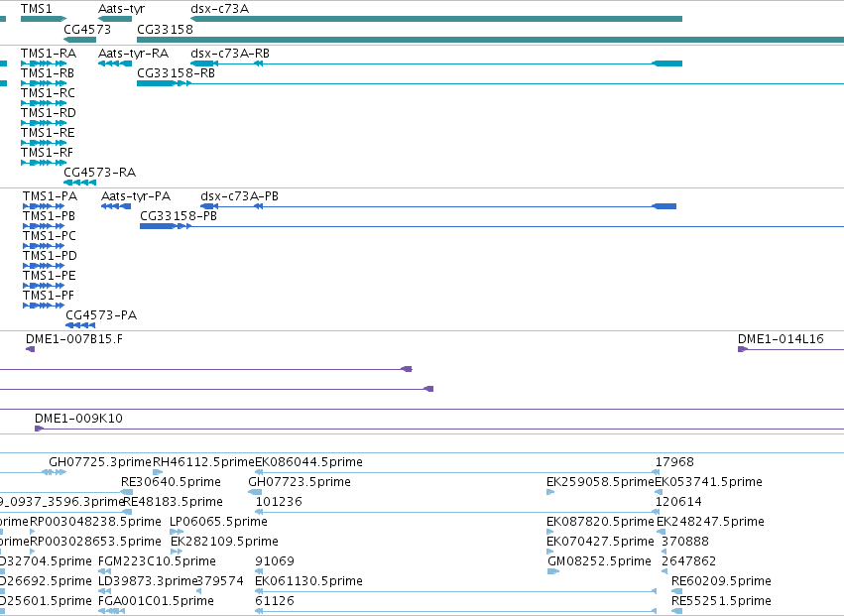
Task: Click the dsx-c73A-PB protein label
Action: [x=239, y=196]
